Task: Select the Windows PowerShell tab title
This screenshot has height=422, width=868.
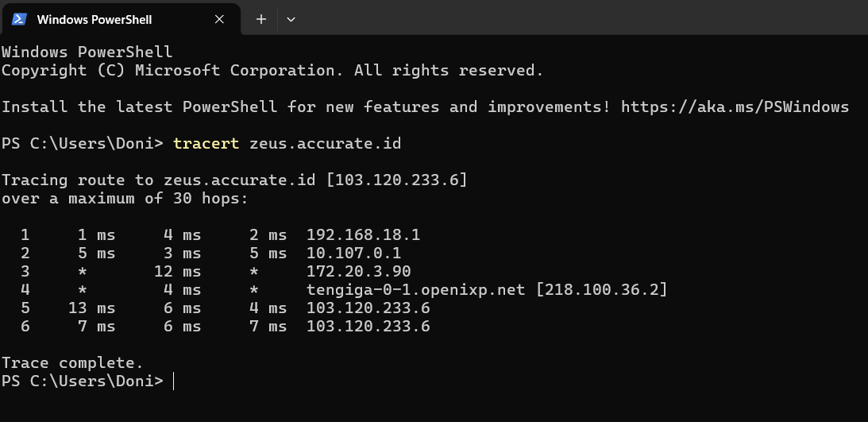Action: click(x=95, y=19)
